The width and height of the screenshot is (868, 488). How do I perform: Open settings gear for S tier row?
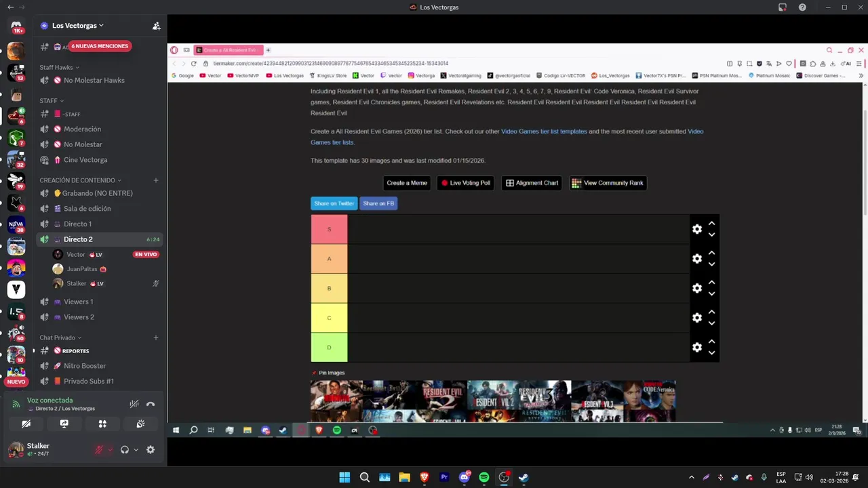tap(697, 229)
